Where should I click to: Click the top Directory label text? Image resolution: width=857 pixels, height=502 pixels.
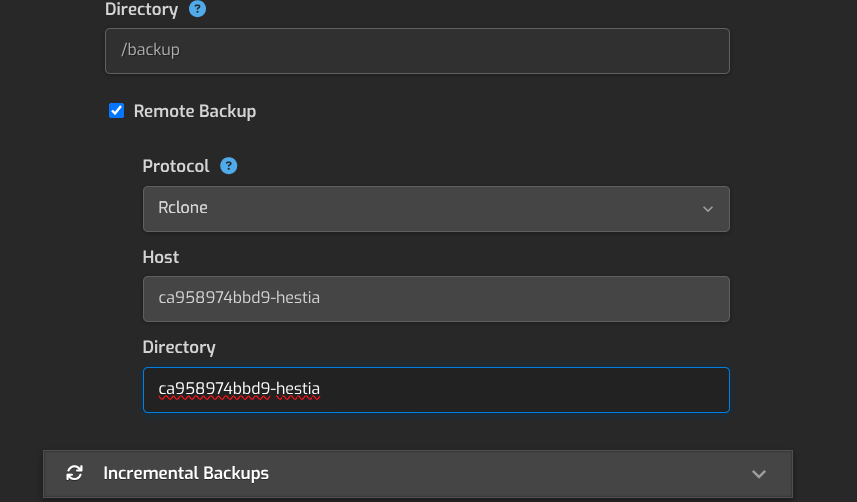142,9
